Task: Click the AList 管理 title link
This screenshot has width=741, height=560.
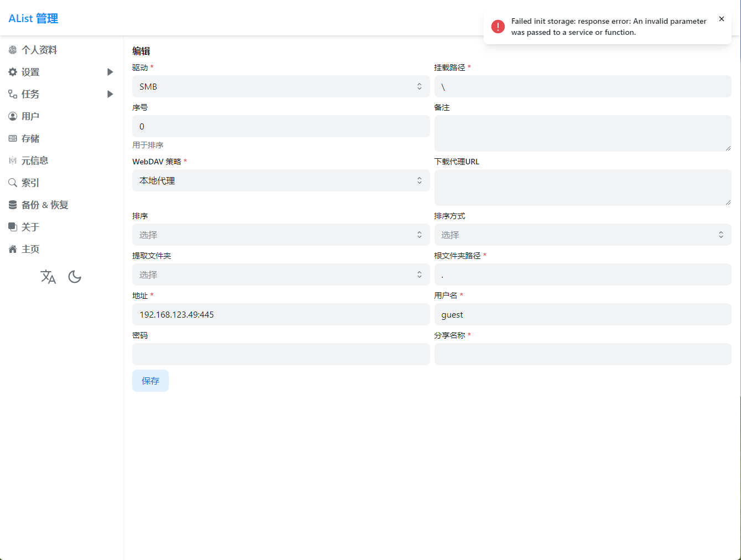Action: tap(33, 18)
